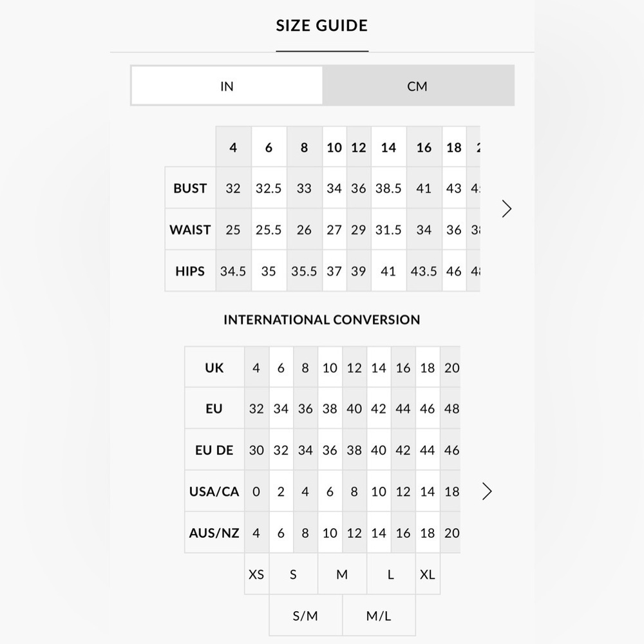Image resolution: width=644 pixels, height=644 pixels.
Task: Select the EU DE row label
Action: 214,450
